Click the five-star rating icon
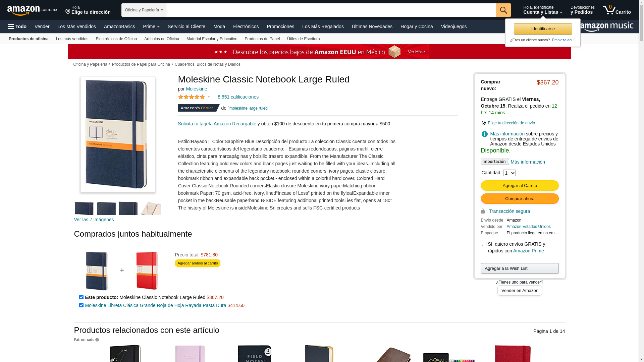The image size is (644, 362). pyautogui.click(x=192, y=97)
